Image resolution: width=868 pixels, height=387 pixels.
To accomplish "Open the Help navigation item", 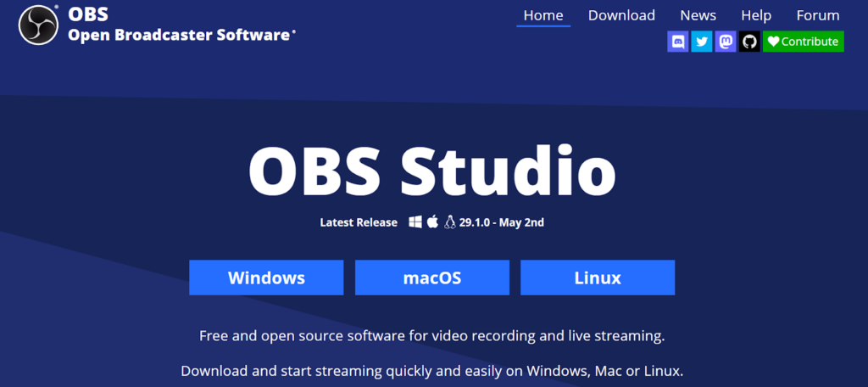I will [x=756, y=15].
